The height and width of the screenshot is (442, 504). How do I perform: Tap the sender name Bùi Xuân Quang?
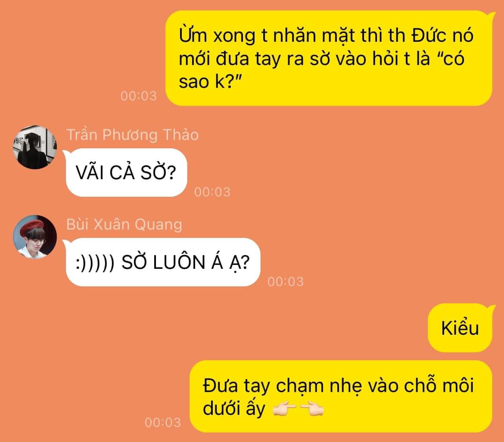tap(124, 224)
